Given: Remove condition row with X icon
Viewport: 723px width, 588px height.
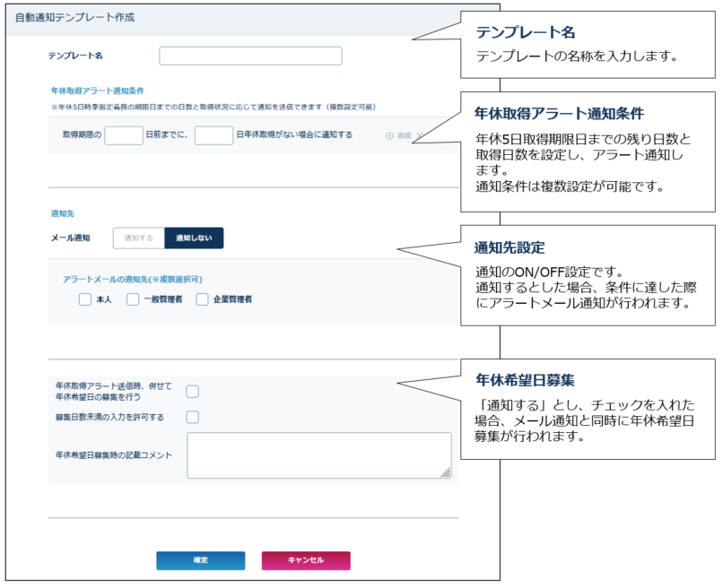Looking at the screenshot, I should pyautogui.click(x=419, y=135).
